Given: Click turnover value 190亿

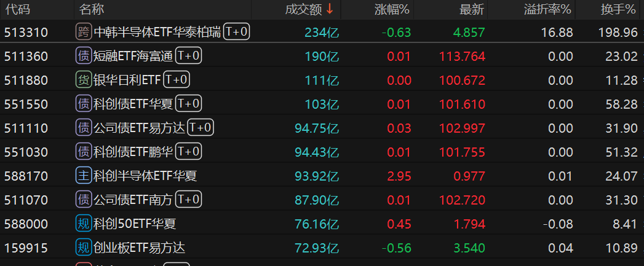Looking at the screenshot, I should 322,57.
